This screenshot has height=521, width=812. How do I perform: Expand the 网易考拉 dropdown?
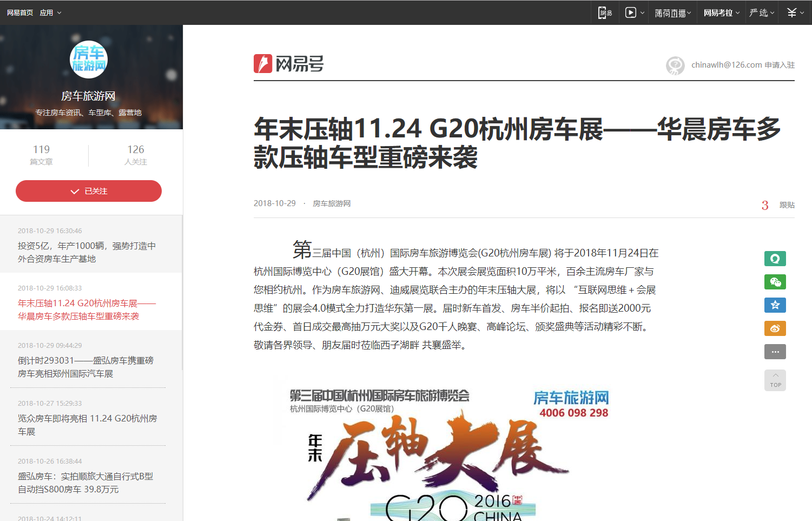[x=722, y=12]
